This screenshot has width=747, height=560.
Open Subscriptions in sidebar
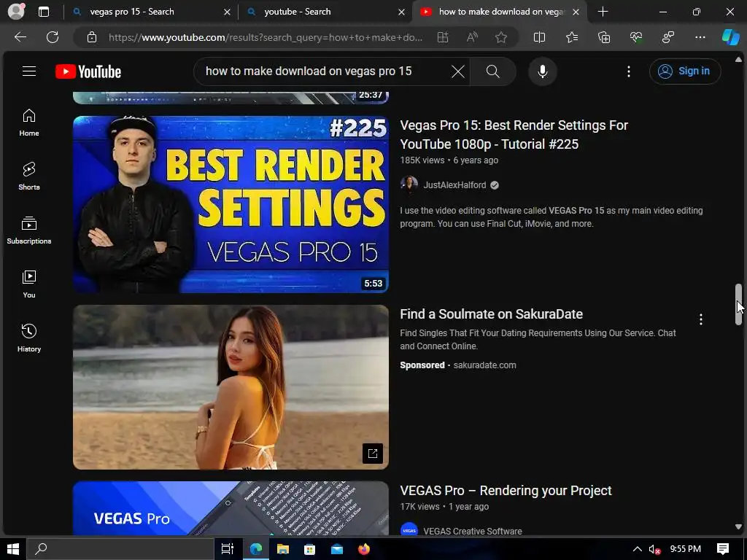click(x=29, y=230)
